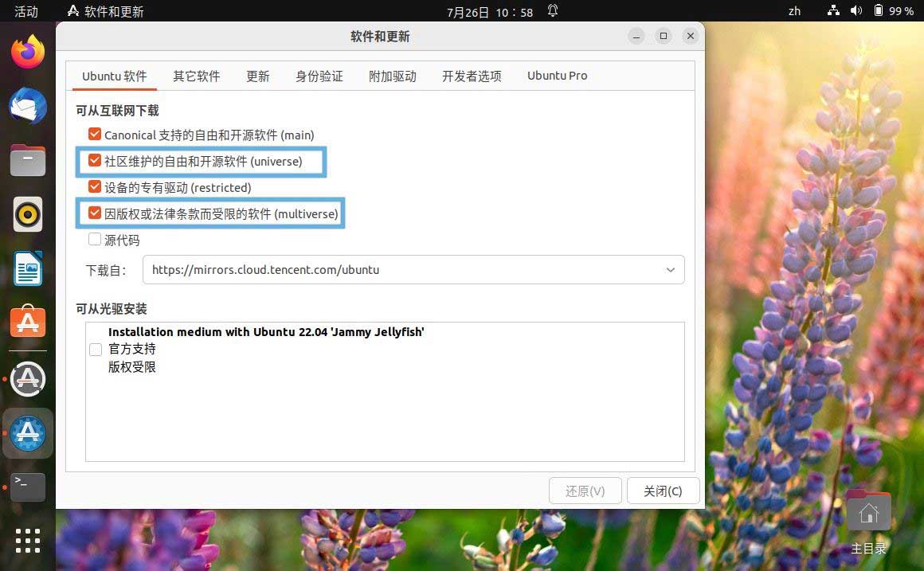Open the Files file manager in the dock
This screenshot has width=924, height=571.
(28, 160)
